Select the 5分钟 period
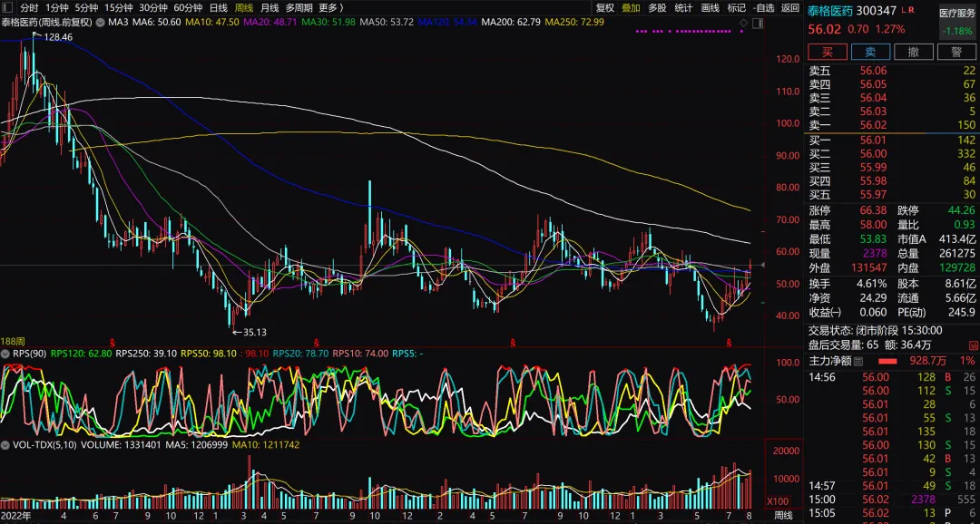The image size is (980, 524). pyautogui.click(x=86, y=8)
